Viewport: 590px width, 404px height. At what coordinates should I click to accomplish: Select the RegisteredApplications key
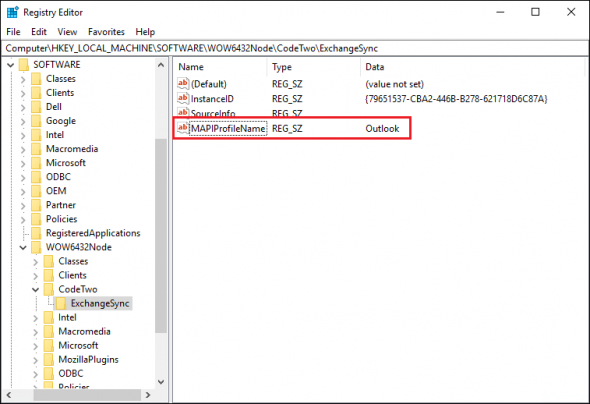point(93,233)
